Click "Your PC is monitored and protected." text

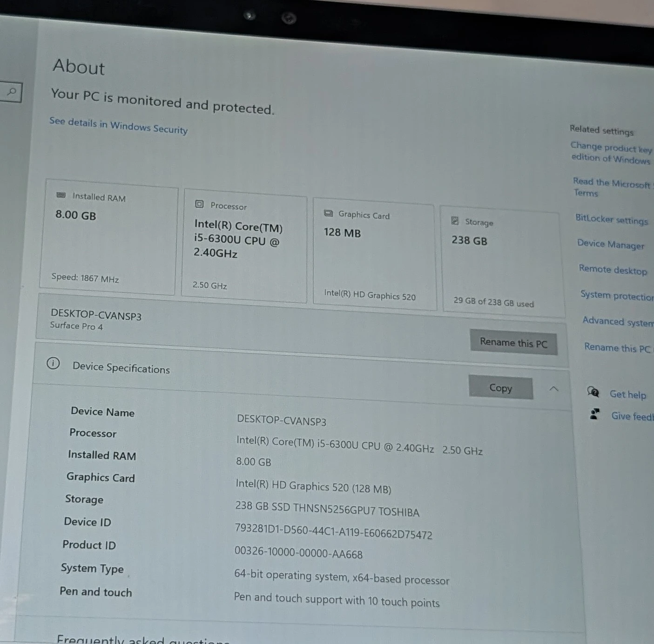click(162, 101)
